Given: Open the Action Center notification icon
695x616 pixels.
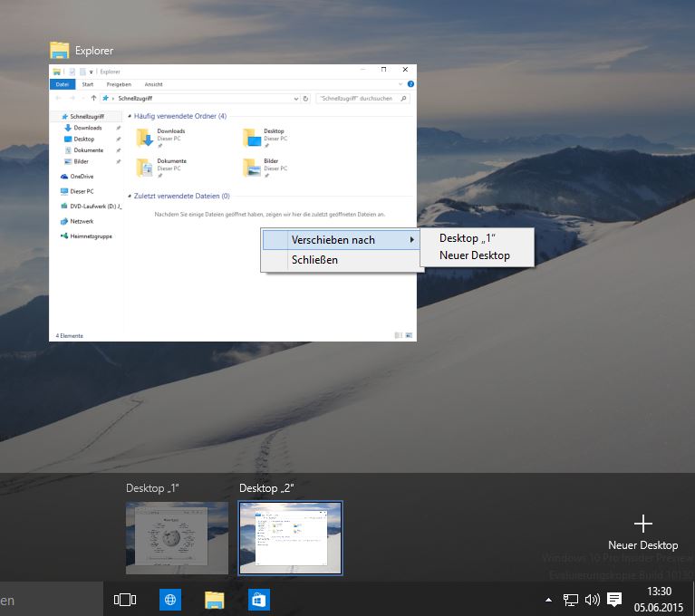Looking at the screenshot, I should click(x=614, y=600).
